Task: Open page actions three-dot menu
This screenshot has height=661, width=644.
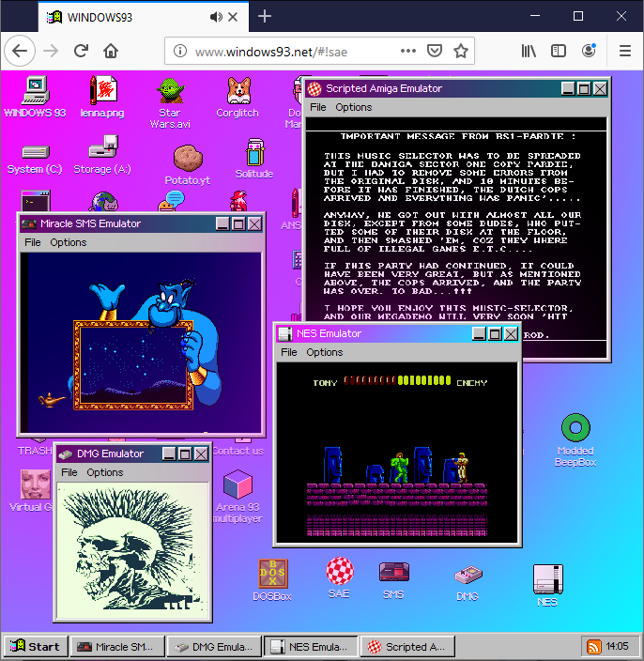Action: 408,51
